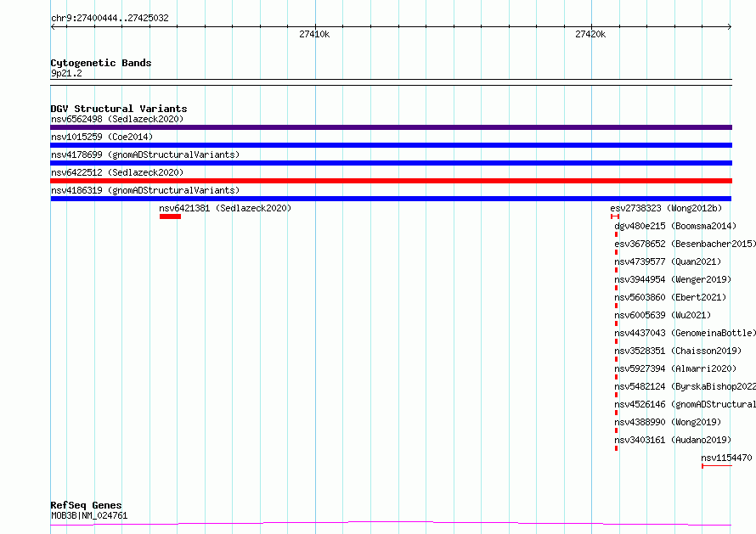Click the nsv1154470 red line glyph
The width and height of the screenshot is (756, 534).
click(717, 466)
